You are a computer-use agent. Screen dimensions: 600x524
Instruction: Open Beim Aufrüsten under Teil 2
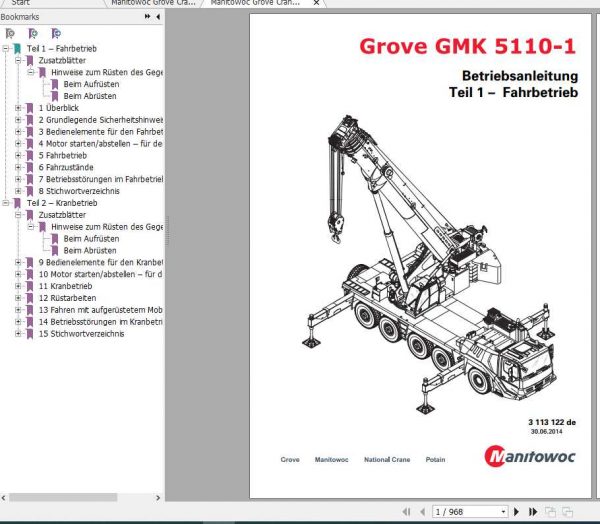click(x=91, y=238)
